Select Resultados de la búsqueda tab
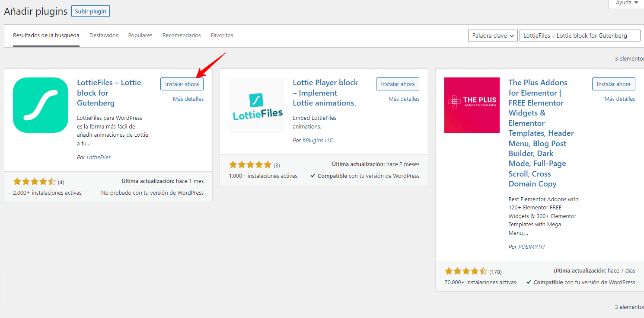 click(x=46, y=35)
